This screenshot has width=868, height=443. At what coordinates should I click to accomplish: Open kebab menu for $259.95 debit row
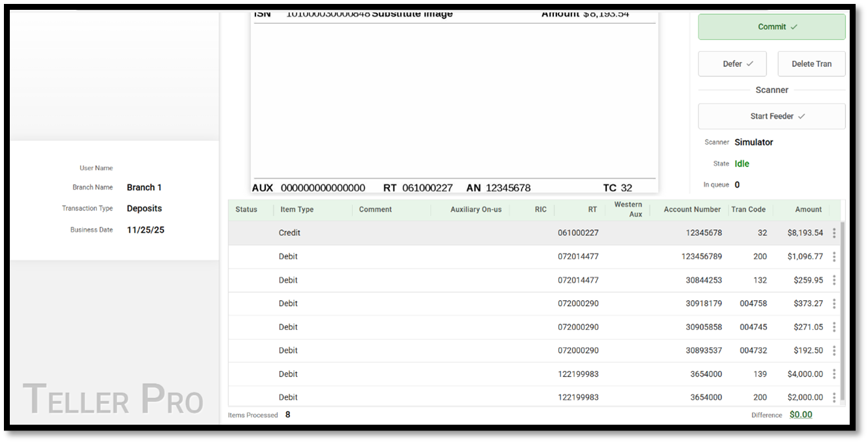(x=834, y=280)
